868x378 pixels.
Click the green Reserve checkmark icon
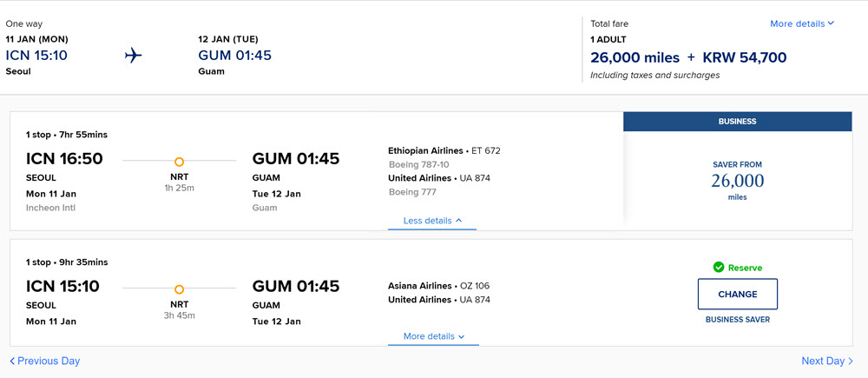pos(719,268)
